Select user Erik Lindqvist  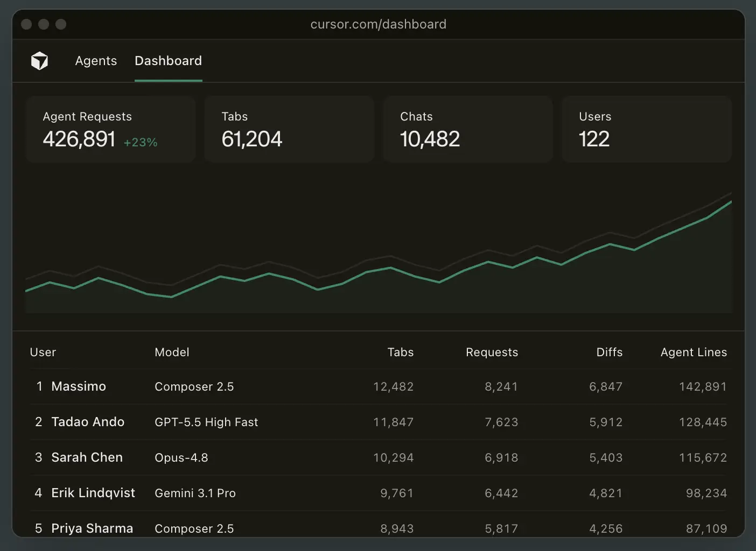point(93,493)
